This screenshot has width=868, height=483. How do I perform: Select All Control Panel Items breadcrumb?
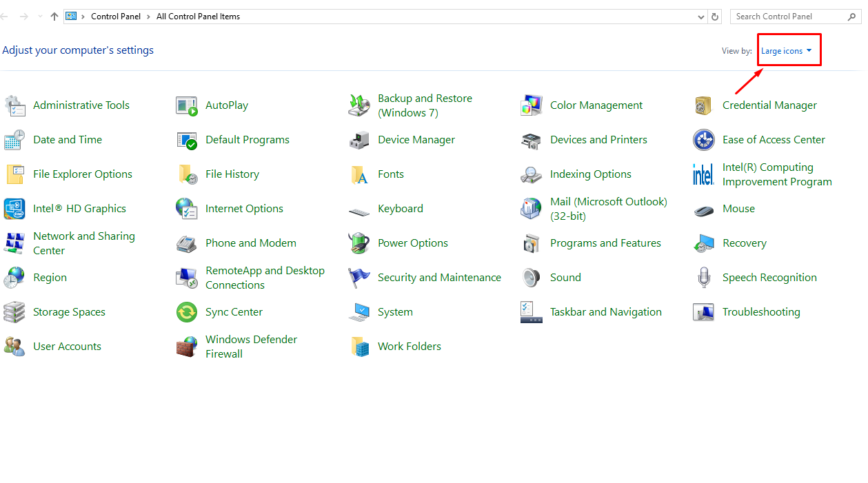click(x=198, y=17)
